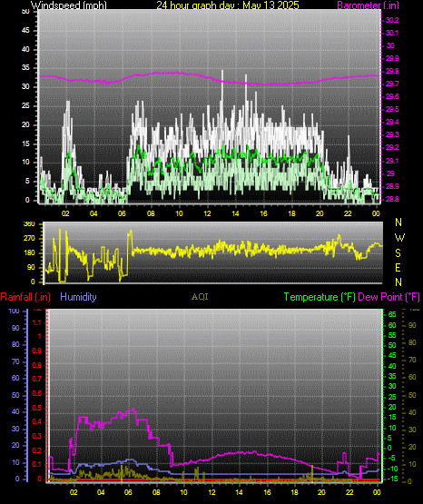Click the temperature axis value 35
This screenshot has width=423, height=504.
(x=392, y=376)
